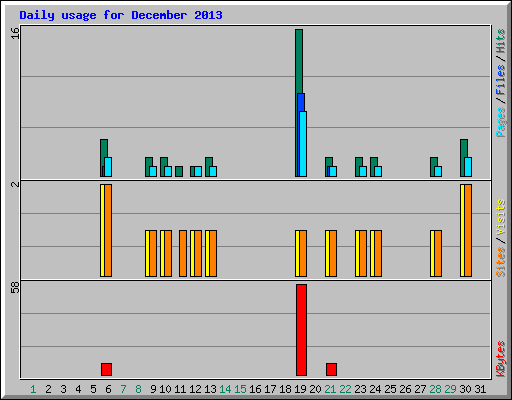Click the "Daily usage for December 2013" title
This screenshot has width=512, height=400.
(x=121, y=15)
